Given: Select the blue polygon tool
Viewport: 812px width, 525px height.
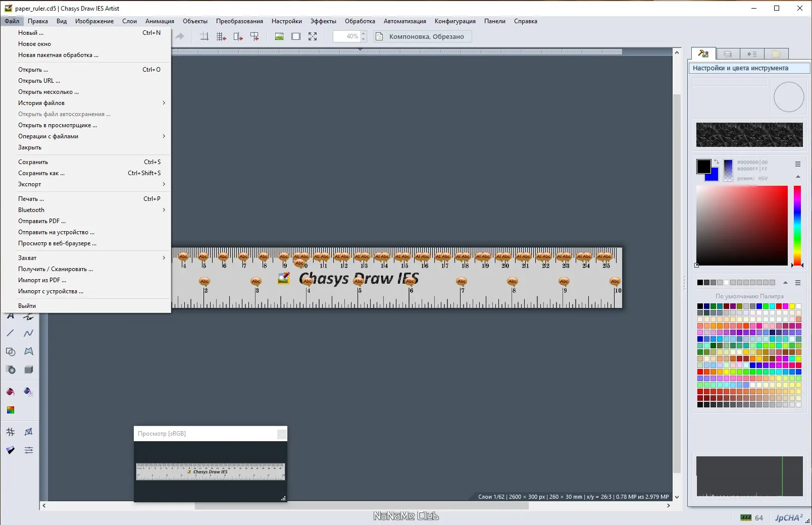Looking at the screenshot, I should tap(28, 351).
